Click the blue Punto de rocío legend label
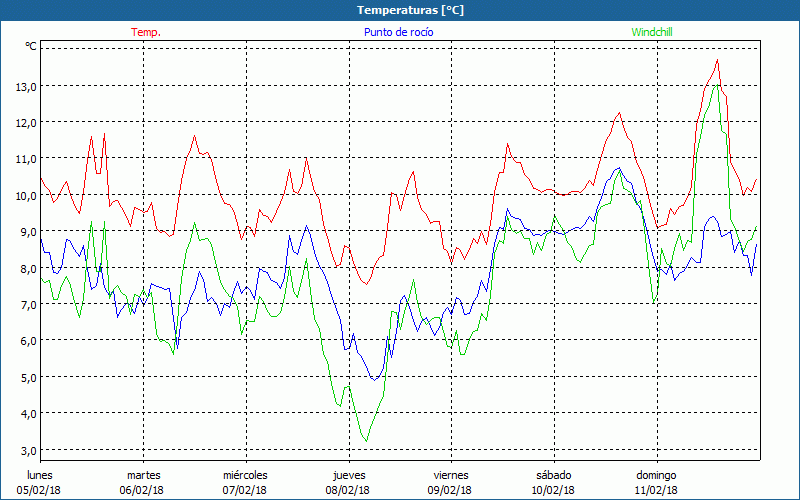The height and width of the screenshot is (500, 800). click(398, 32)
